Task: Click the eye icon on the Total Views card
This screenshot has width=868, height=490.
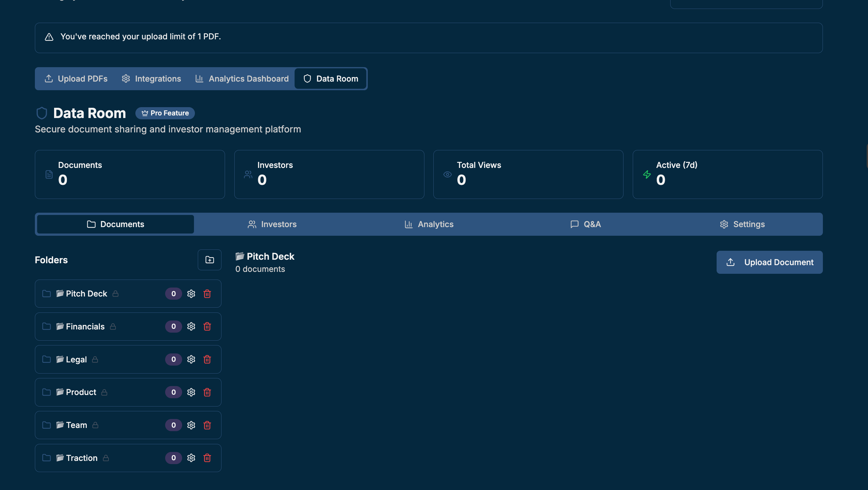Action: 447,174
